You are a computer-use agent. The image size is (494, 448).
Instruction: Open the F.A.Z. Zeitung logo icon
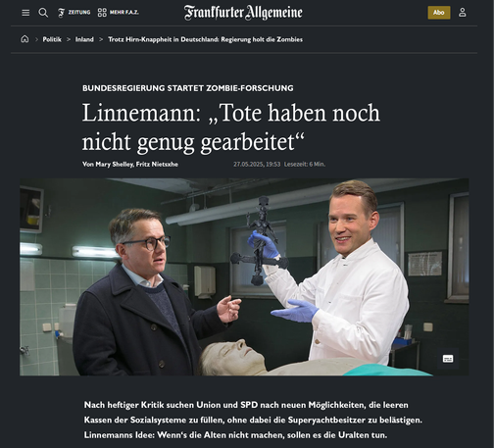coord(61,13)
